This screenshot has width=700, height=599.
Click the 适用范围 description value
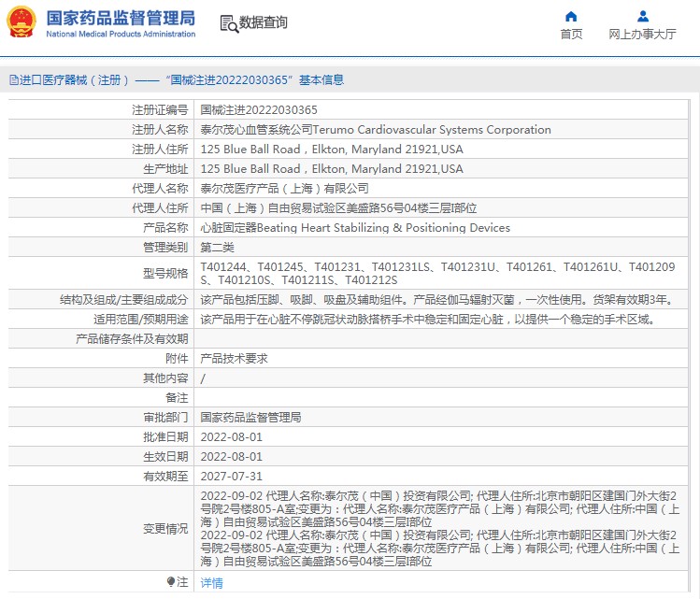point(428,320)
